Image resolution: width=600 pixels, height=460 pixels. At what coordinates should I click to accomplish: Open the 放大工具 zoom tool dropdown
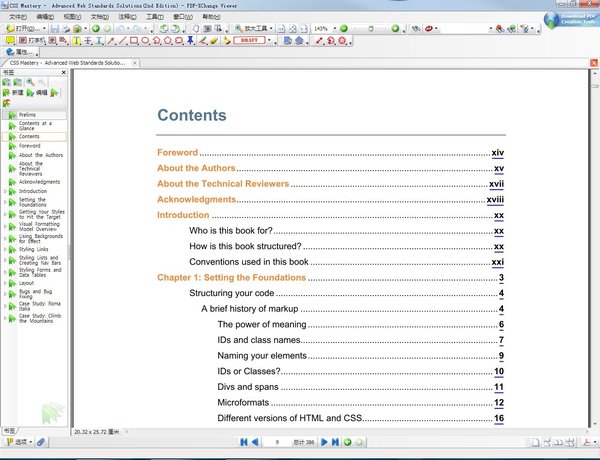pos(271,29)
